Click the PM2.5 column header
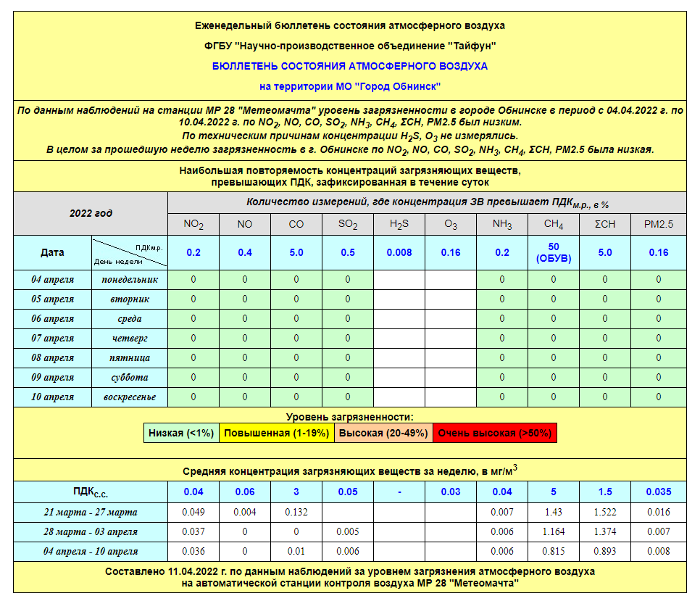Screen dimensions: 700x609 (x=659, y=225)
